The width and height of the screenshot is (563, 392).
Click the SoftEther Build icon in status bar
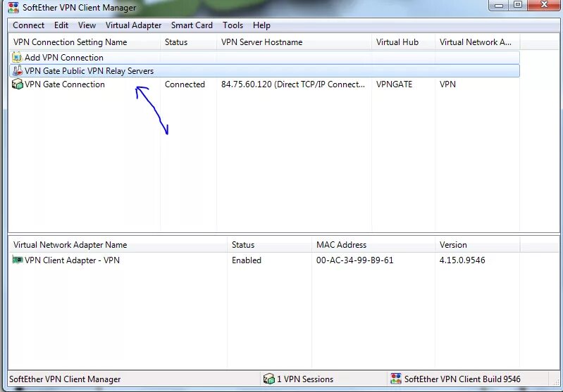[x=396, y=379]
